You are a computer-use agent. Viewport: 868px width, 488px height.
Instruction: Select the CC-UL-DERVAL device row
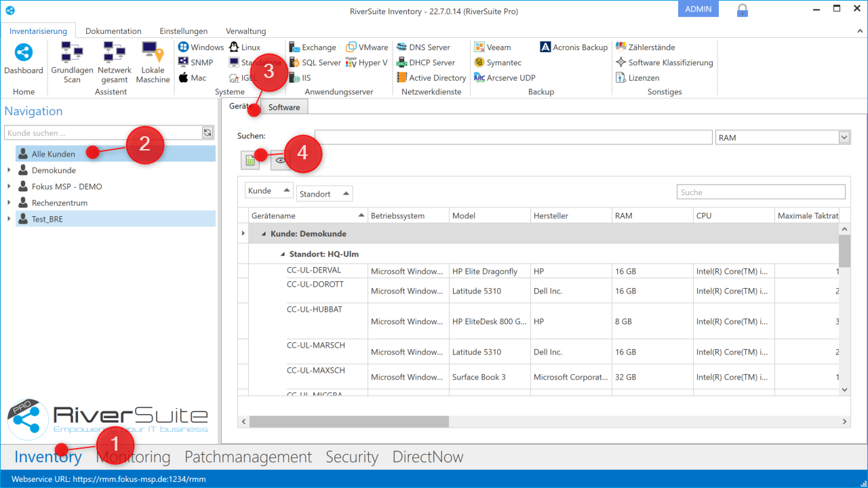pyautogui.click(x=539, y=271)
